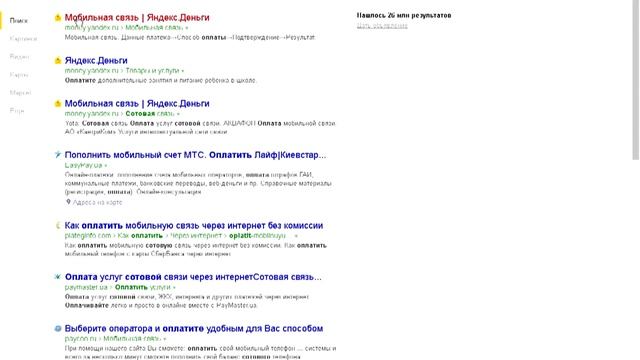Open the Ещё item in the left sidebar

[17, 111]
